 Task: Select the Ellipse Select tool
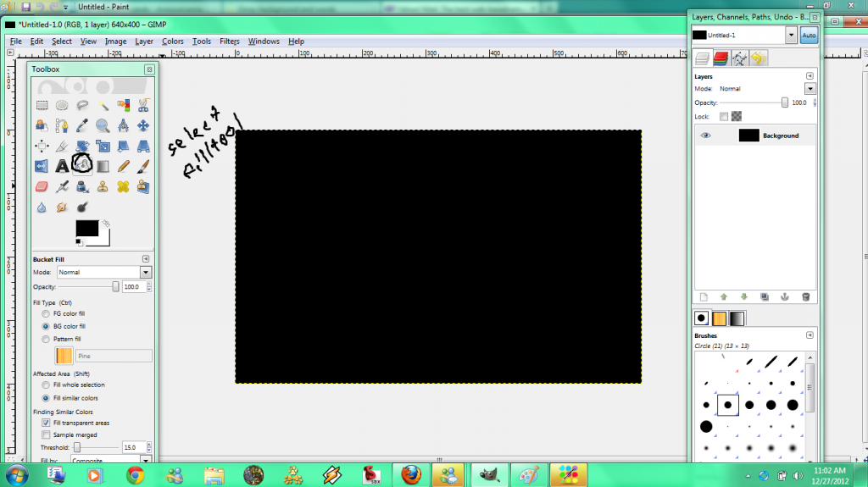pos(62,105)
